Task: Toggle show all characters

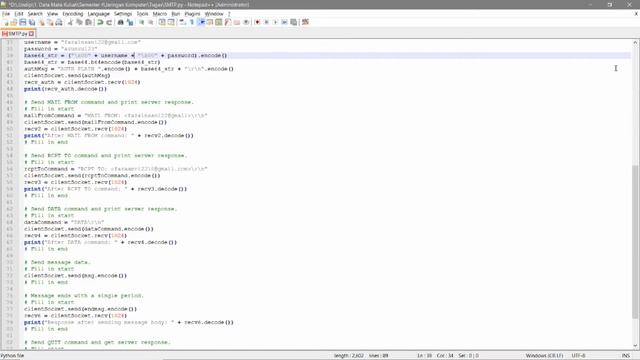Action: 192,22
